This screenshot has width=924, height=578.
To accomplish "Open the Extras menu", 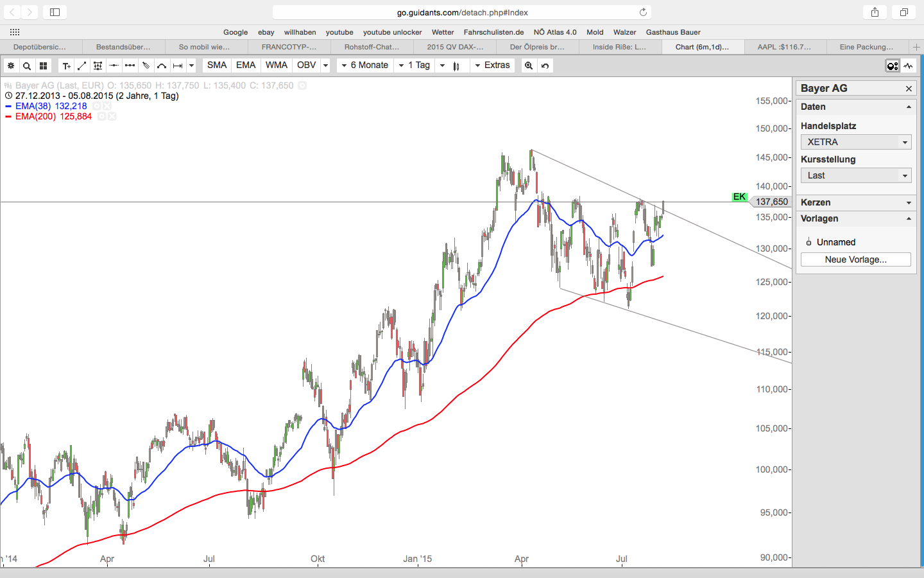I will [492, 66].
